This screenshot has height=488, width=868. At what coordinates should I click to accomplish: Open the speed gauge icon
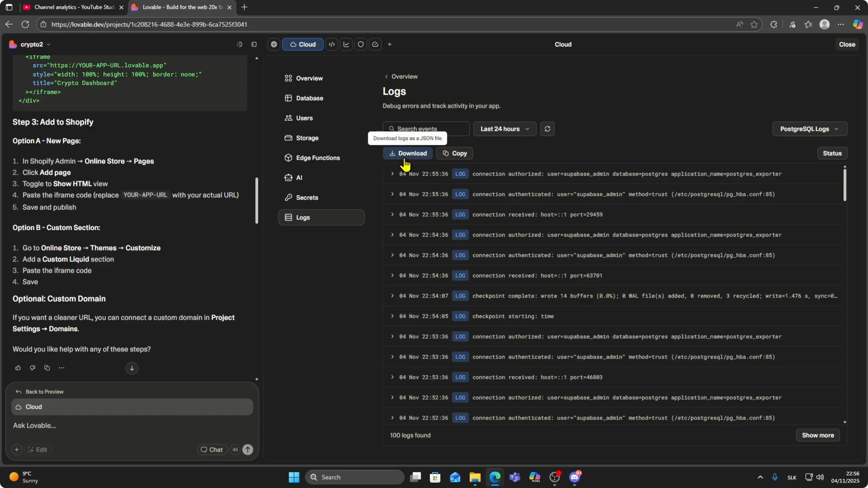tap(375, 45)
